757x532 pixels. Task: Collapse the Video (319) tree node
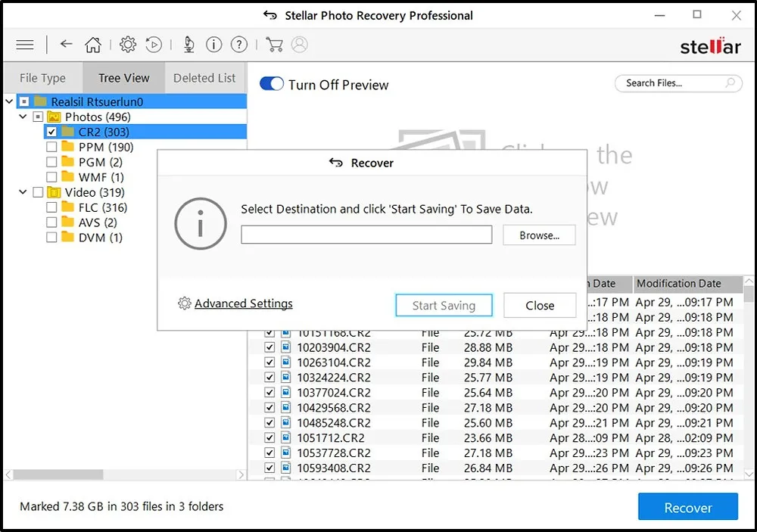click(x=23, y=192)
